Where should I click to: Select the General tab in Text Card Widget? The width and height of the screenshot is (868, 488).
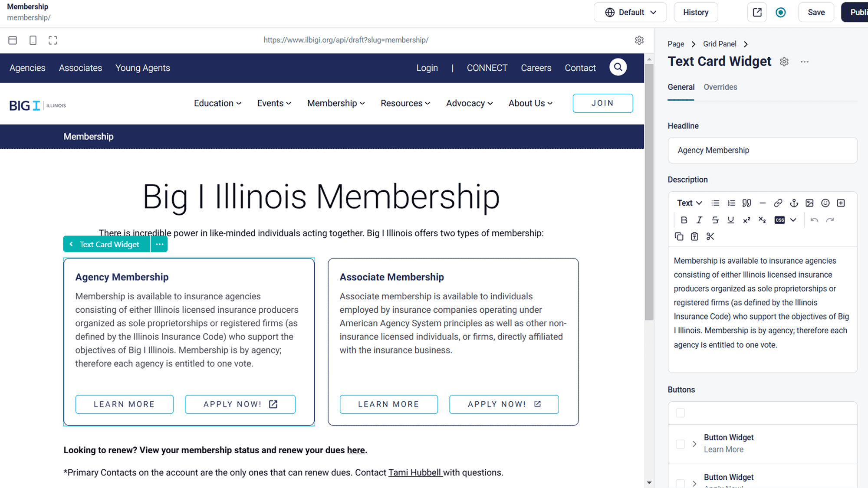tap(681, 87)
